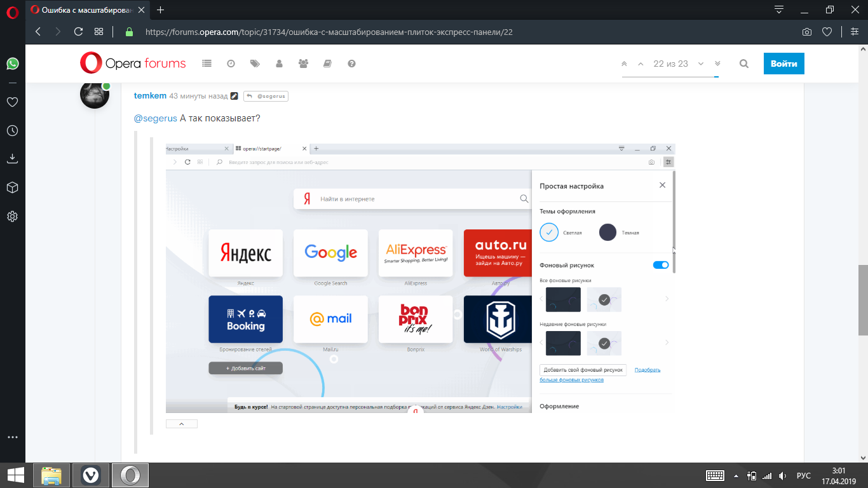
Task: Switch the РУС input language indicator
Action: click(804, 475)
